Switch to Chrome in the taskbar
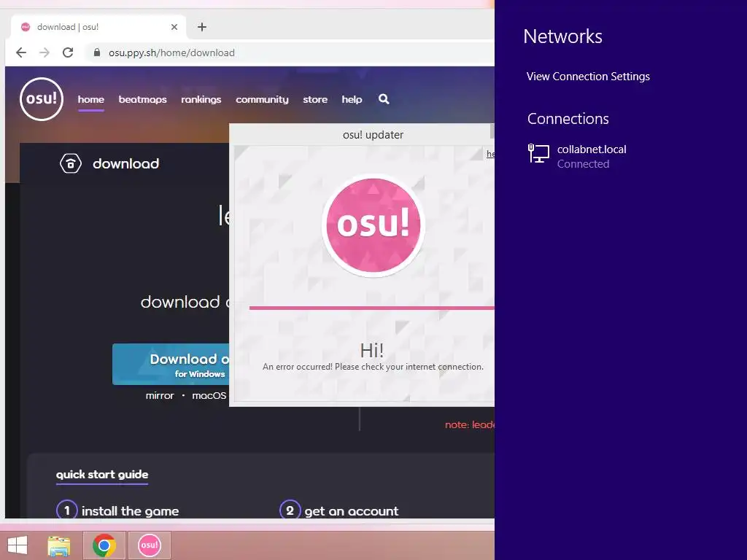The height and width of the screenshot is (560, 747). pos(104,545)
